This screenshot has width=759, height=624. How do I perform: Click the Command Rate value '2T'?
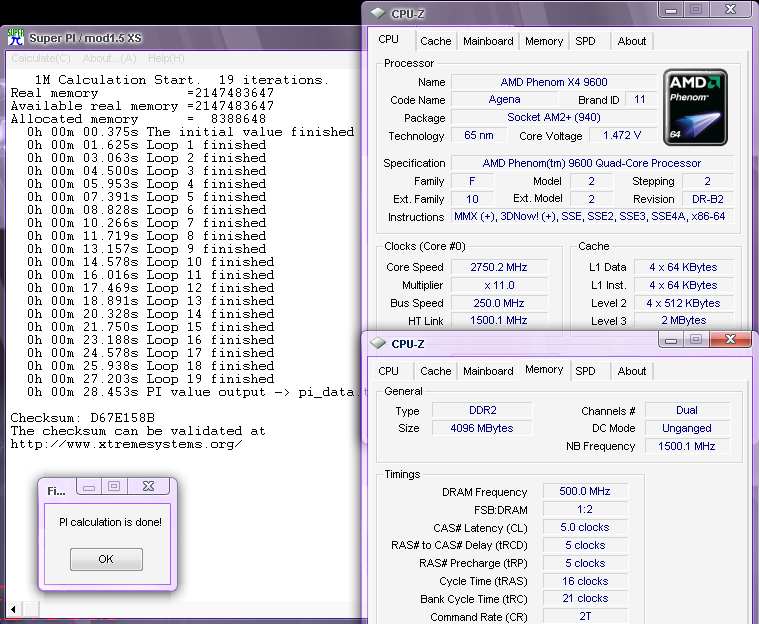point(585,616)
